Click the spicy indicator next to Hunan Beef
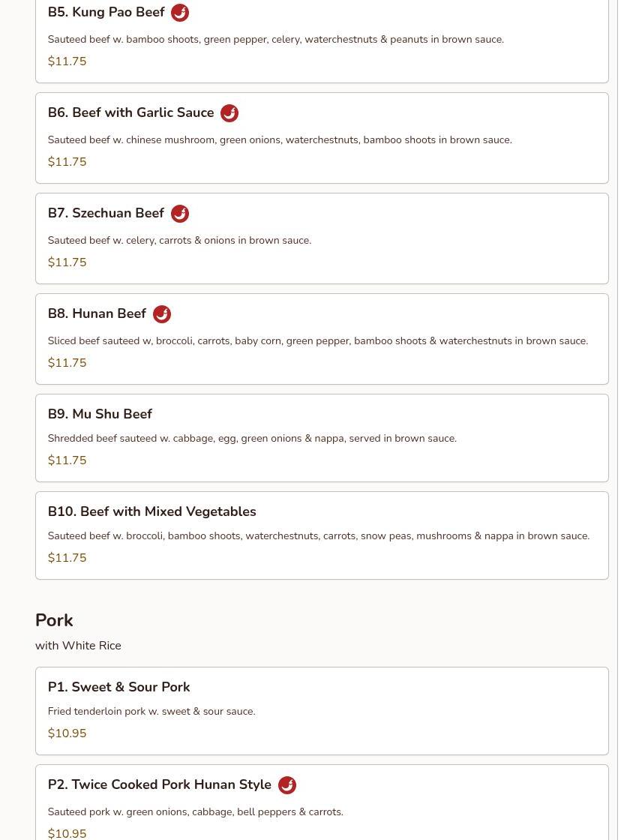The width and height of the screenshot is (633, 840). pyautogui.click(x=162, y=314)
